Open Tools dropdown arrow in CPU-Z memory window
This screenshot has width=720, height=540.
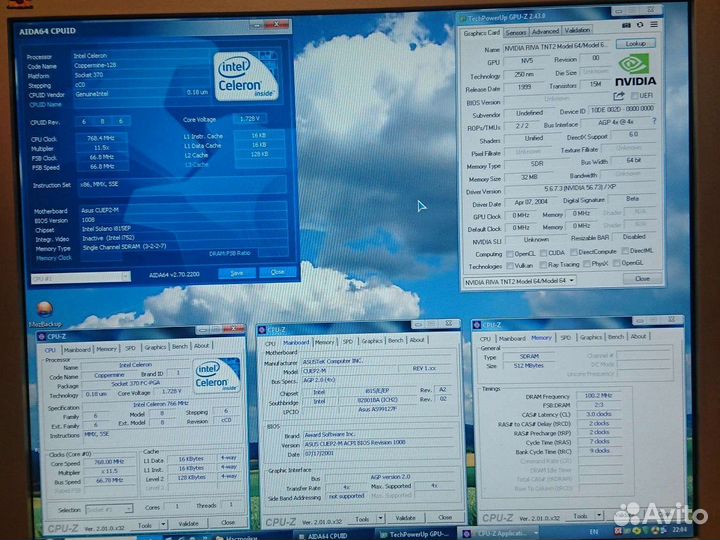click(599, 515)
